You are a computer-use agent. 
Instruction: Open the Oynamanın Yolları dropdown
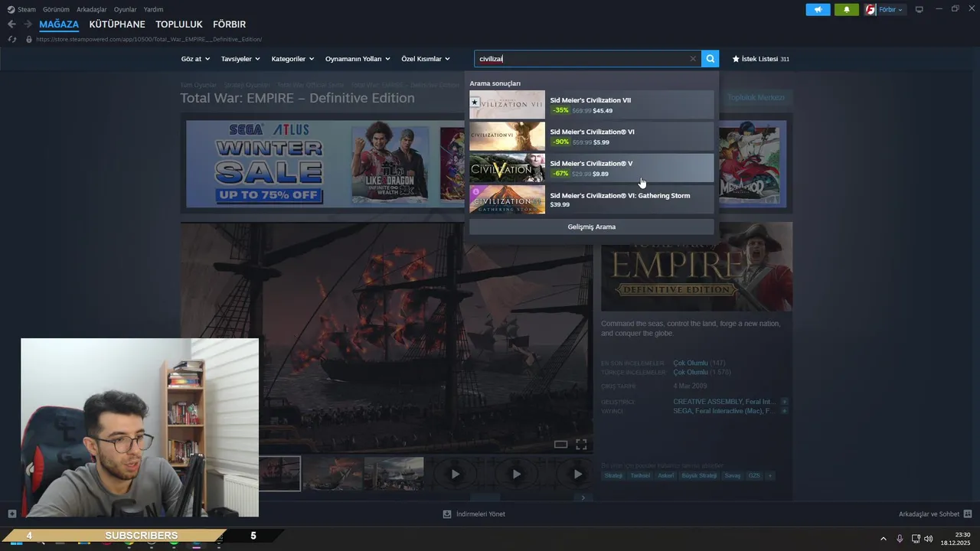[x=358, y=59]
